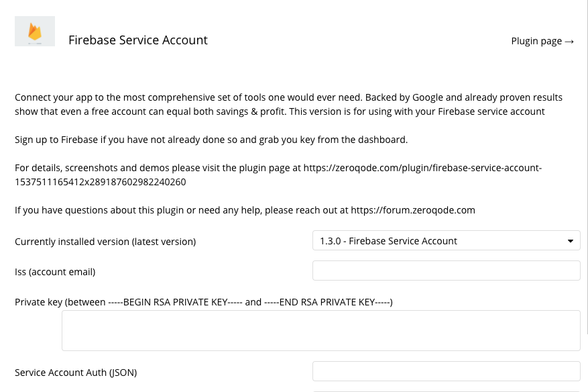
Task: Click the arrow beside Plugin page
Action: click(x=569, y=42)
